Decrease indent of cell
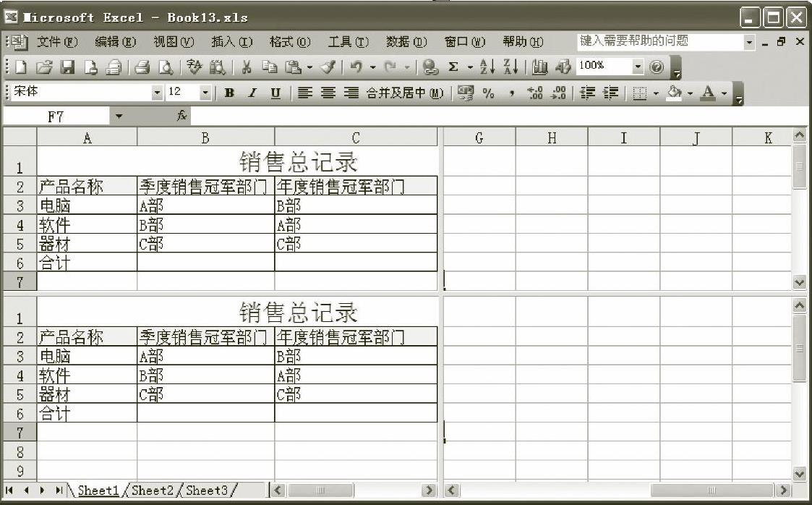This screenshot has height=505, width=812. click(x=587, y=93)
